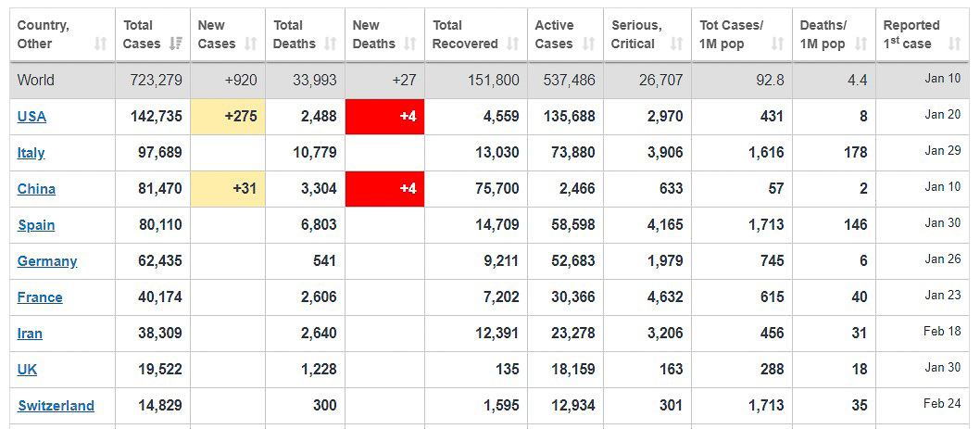Image resolution: width=980 pixels, height=429 pixels.
Task: Click China new cases +31 cell
Action: coord(228,189)
